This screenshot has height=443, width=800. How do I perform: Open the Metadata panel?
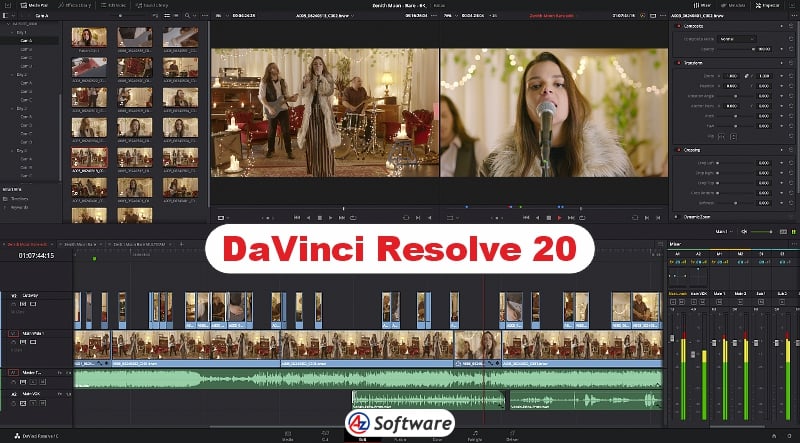click(x=733, y=5)
